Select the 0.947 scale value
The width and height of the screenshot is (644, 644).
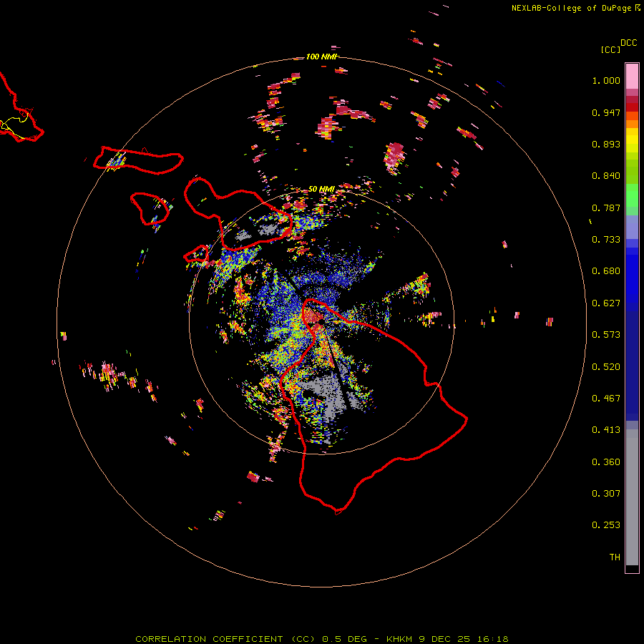pyautogui.click(x=606, y=112)
